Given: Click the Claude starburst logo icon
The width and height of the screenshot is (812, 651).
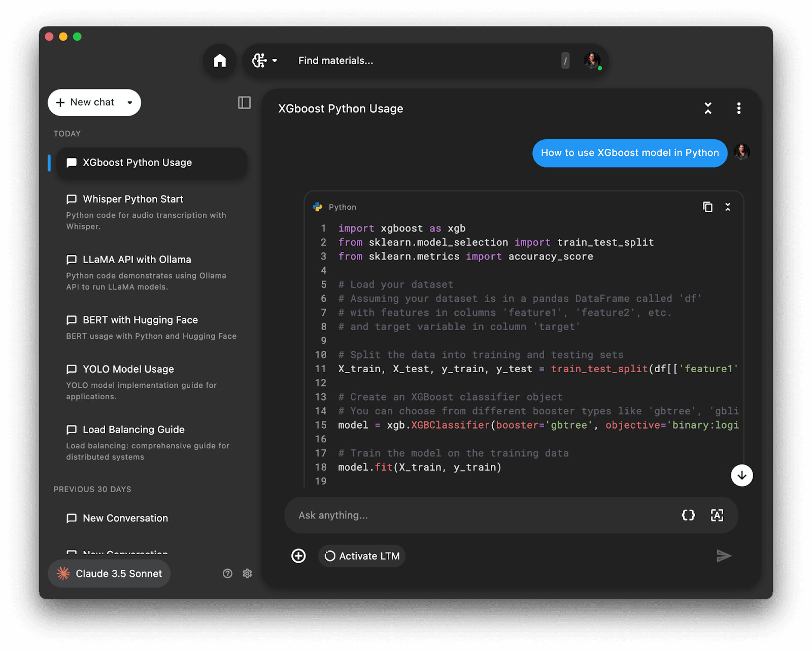Looking at the screenshot, I should click(63, 573).
